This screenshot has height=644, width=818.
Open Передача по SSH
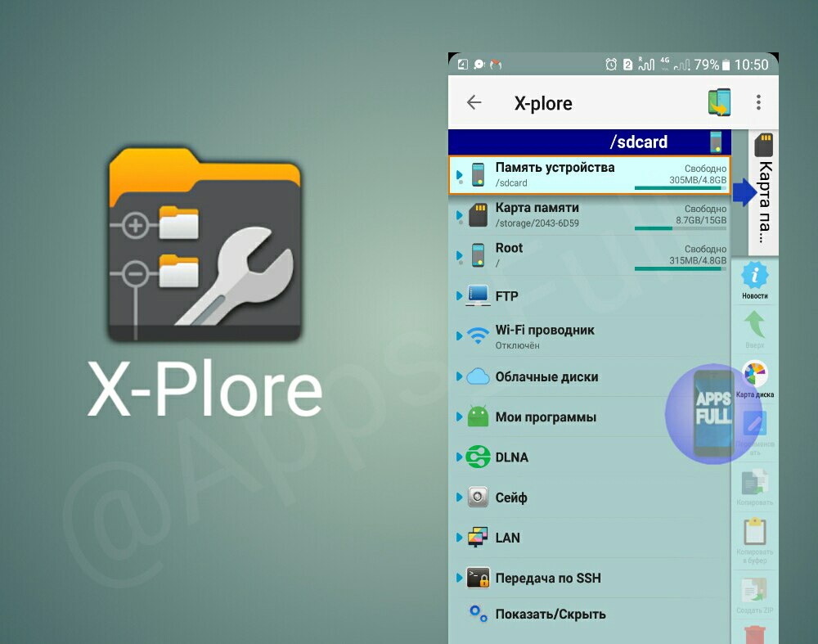(548, 579)
